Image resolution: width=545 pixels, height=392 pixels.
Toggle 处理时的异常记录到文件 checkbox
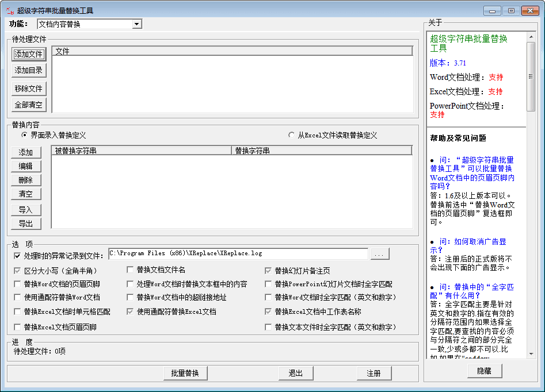tap(17, 256)
